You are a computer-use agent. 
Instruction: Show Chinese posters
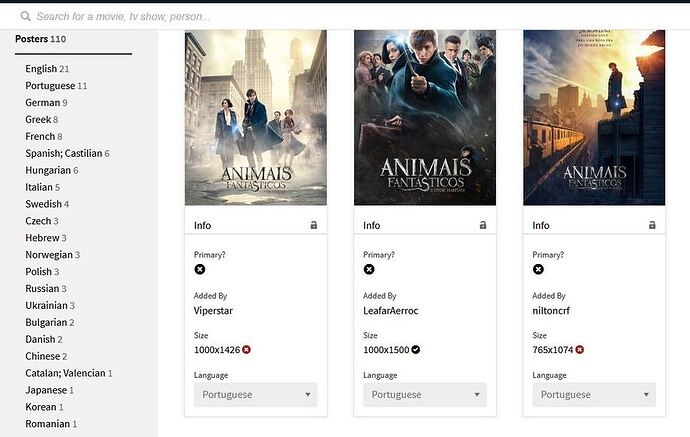(x=46, y=356)
